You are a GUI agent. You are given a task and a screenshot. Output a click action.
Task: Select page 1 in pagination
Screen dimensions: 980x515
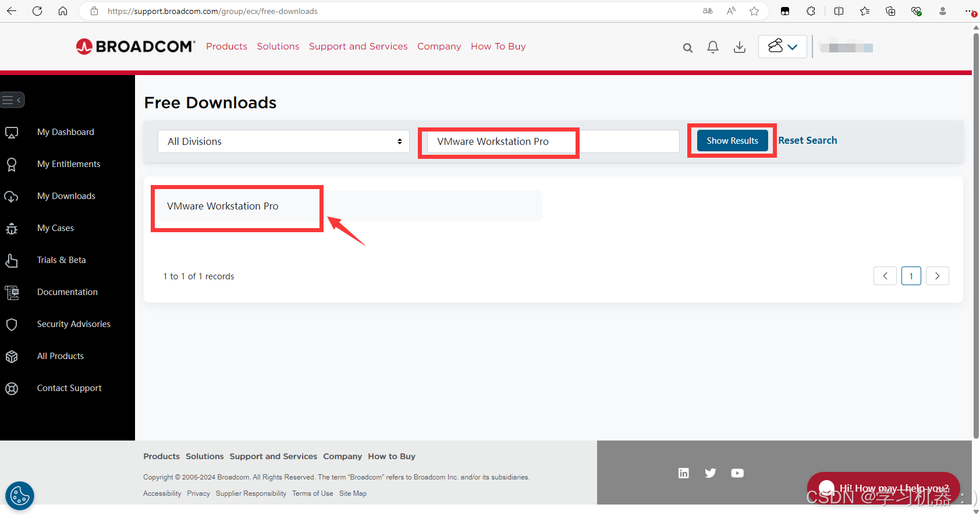pyautogui.click(x=911, y=276)
